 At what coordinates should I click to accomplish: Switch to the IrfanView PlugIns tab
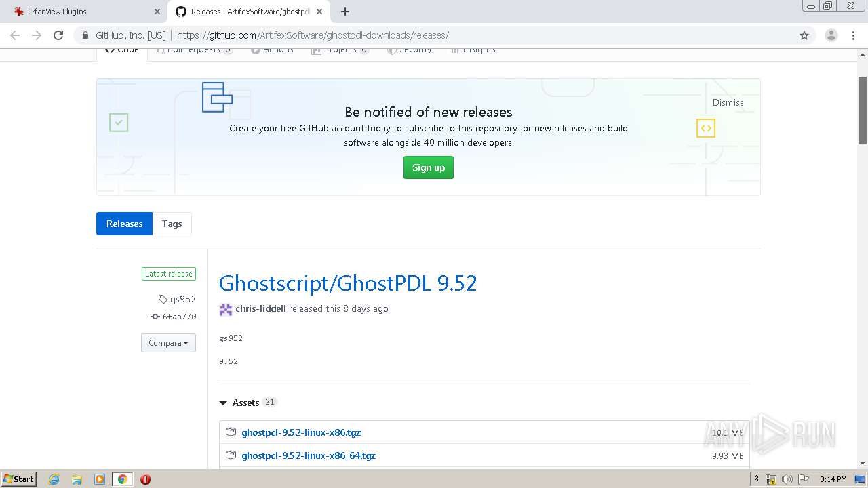pos(86,12)
